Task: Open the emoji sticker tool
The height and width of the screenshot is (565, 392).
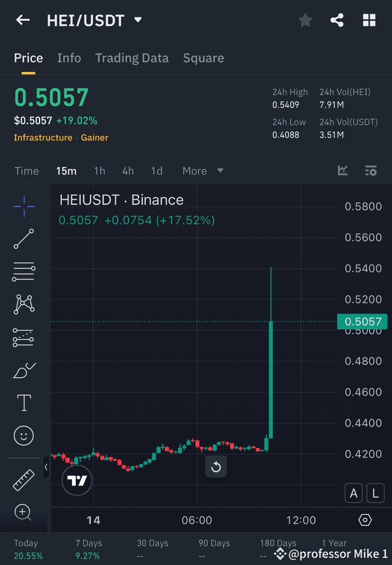Action: 24,435
